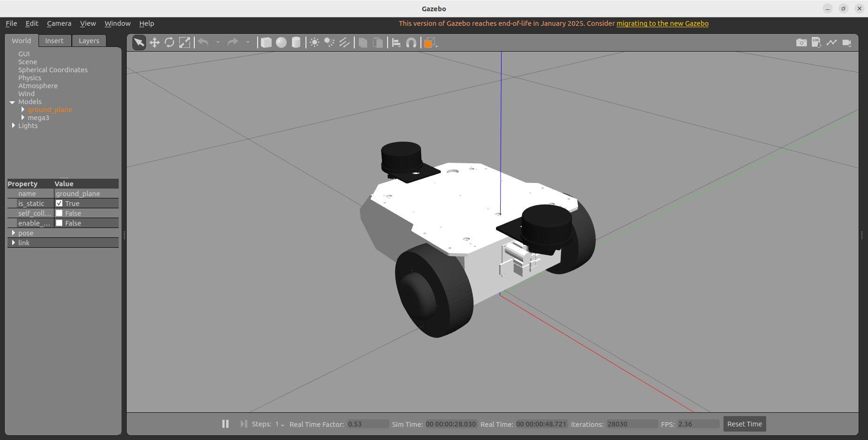The height and width of the screenshot is (440, 868).
Task: Choose the Scale mode tool
Action: click(184, 43)
